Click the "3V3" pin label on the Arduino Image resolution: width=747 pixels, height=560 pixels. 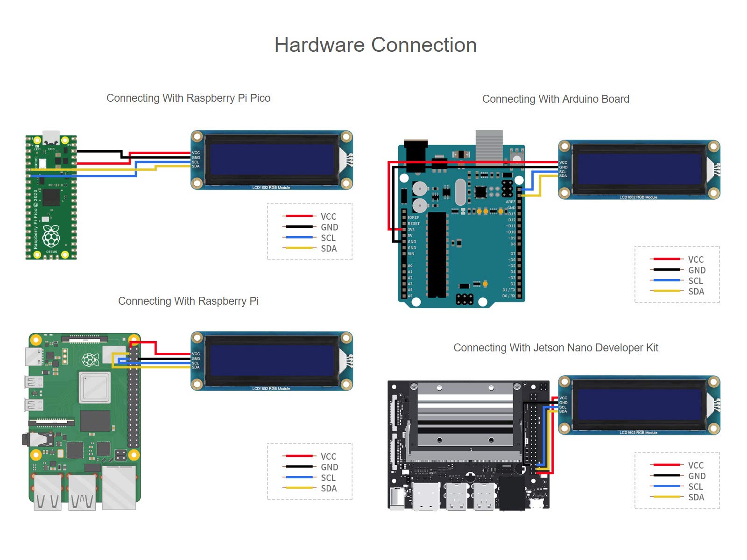click(411, 230)
